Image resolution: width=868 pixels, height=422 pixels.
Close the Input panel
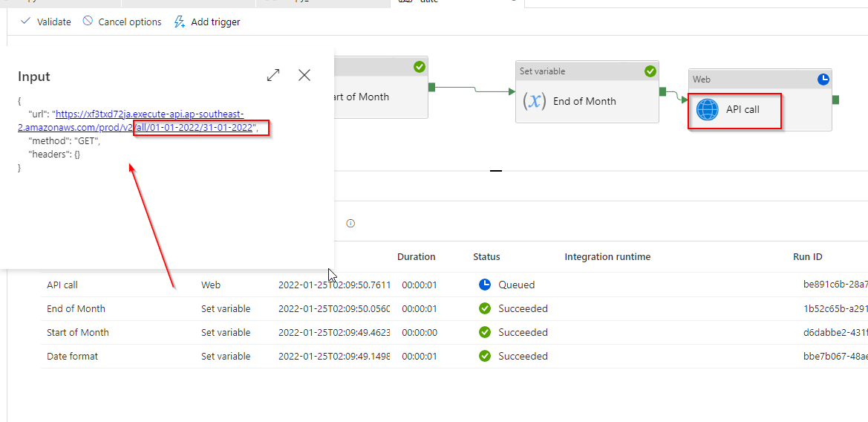pos(304,75)
